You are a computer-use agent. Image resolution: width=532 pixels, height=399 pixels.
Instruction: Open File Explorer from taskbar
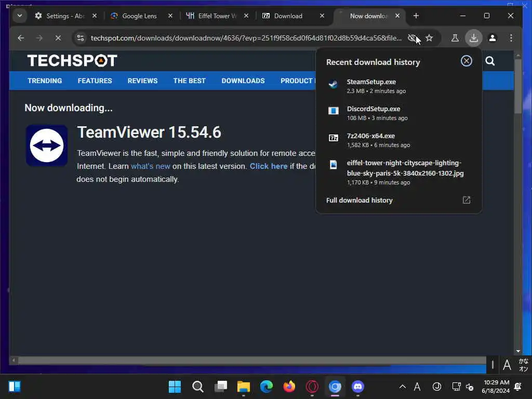244,387
